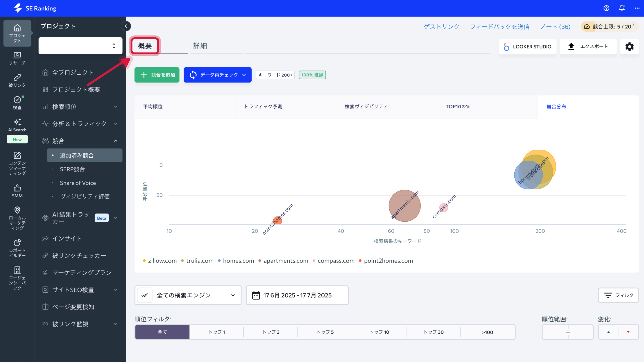Open the データ再チェック dropdown
The image size is (644, 362).
(218, 75)
